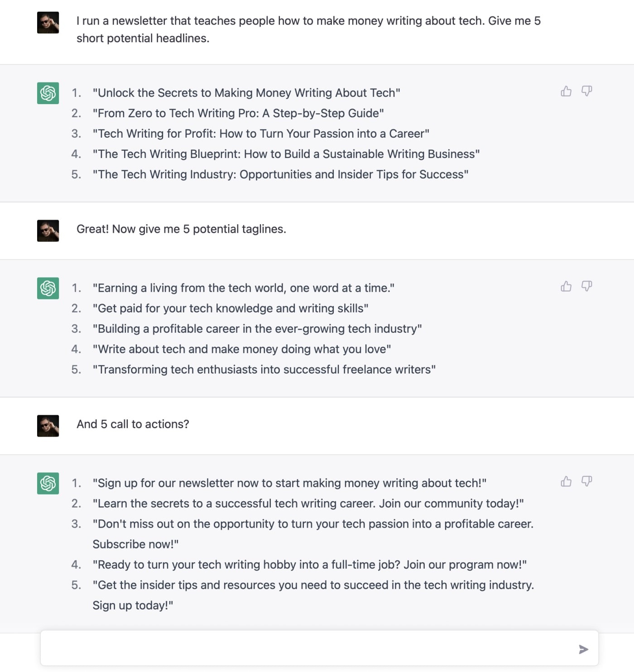Thumbs up the call to actions response
Screen dimensions: 634x672
point(566,482)
